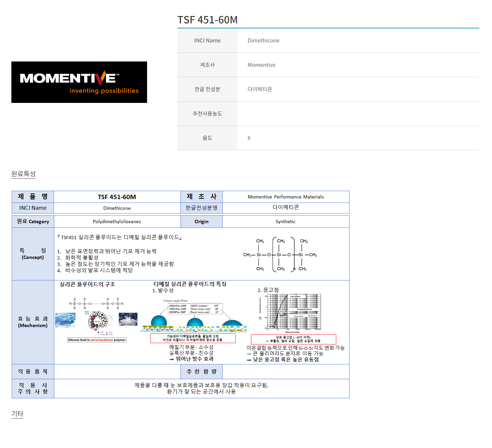
Task: Click the X value beside 용도
Action: click(x=249, y=138)
